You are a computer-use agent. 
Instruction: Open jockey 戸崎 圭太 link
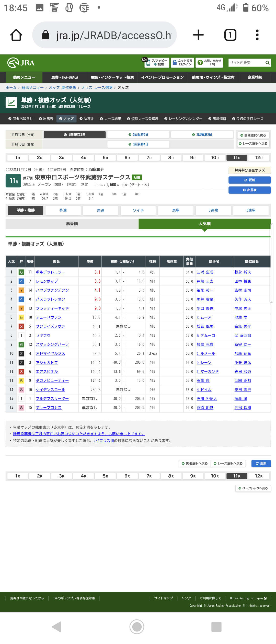pyautogui.click(x=205, y=281)
